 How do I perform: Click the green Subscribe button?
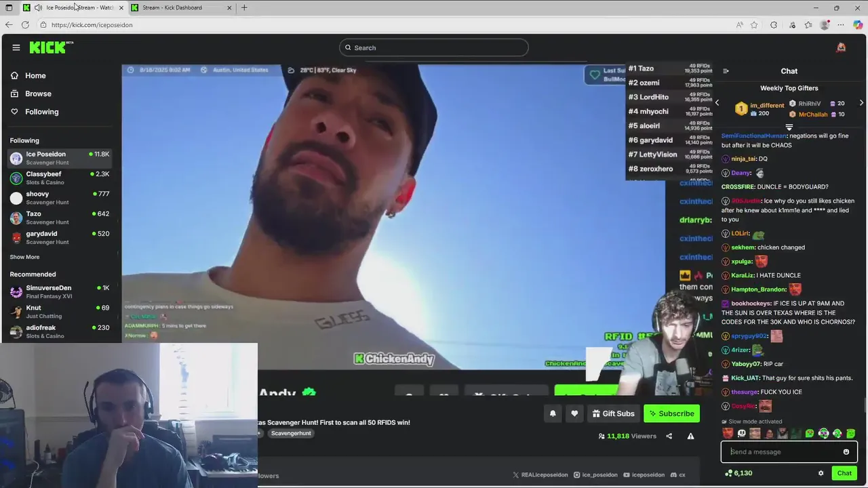[x=671, y=413]
